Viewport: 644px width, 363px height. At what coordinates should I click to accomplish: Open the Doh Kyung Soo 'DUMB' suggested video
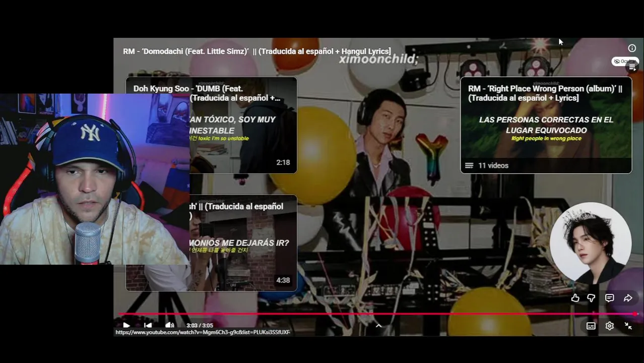click(x=243, y=126)
